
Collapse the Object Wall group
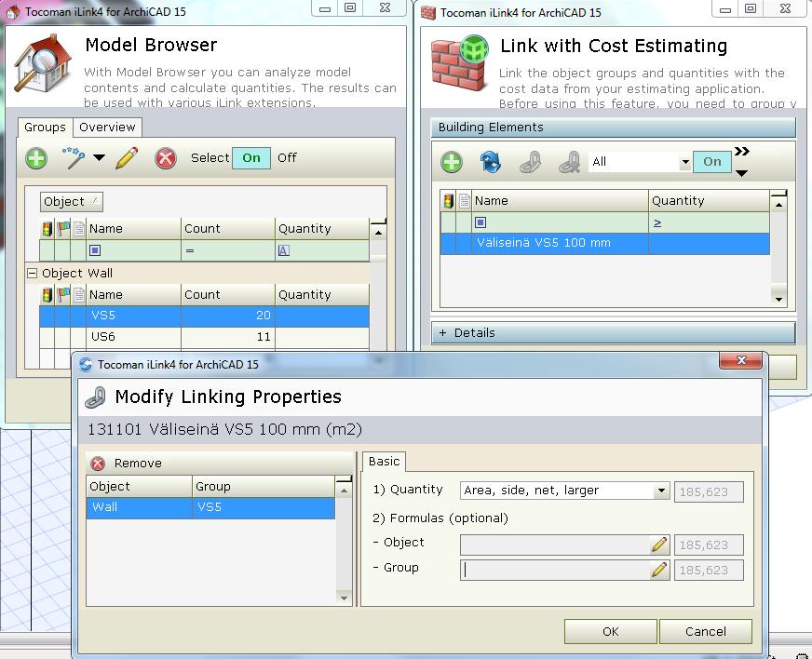coord(32,273)
